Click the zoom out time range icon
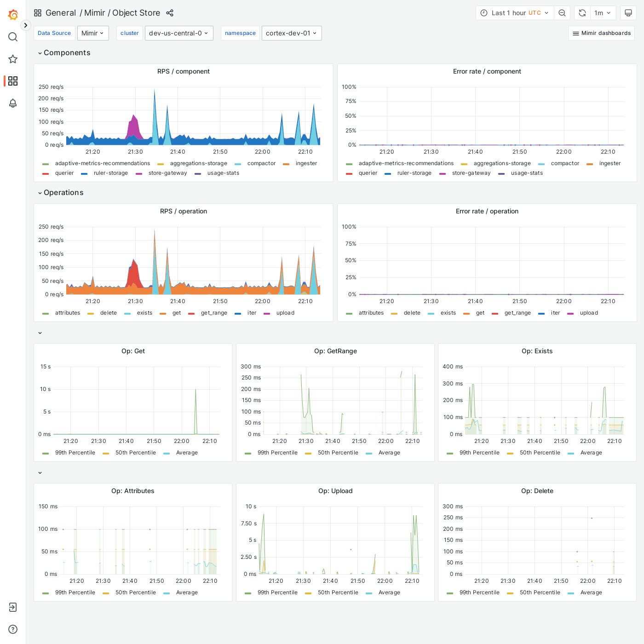This screenshot has height=644, width=644. (x=562, y=13)
